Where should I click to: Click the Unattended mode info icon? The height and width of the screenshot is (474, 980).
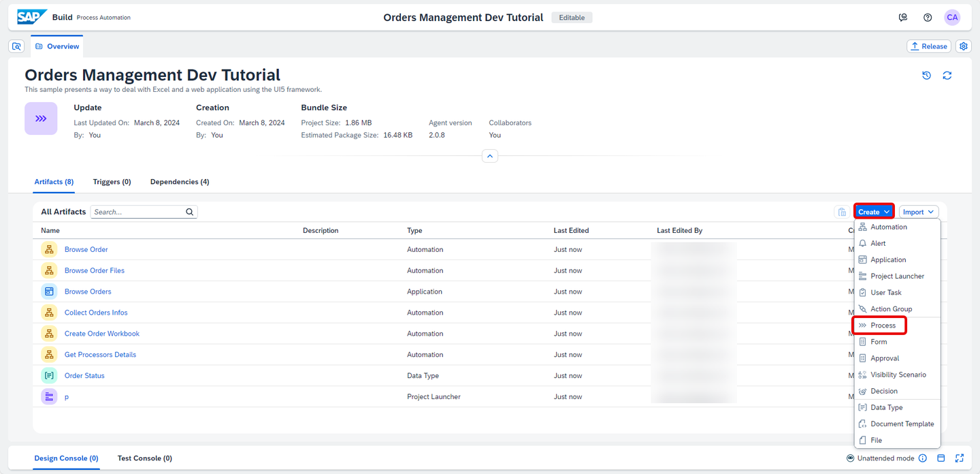[x=923, y=458]
